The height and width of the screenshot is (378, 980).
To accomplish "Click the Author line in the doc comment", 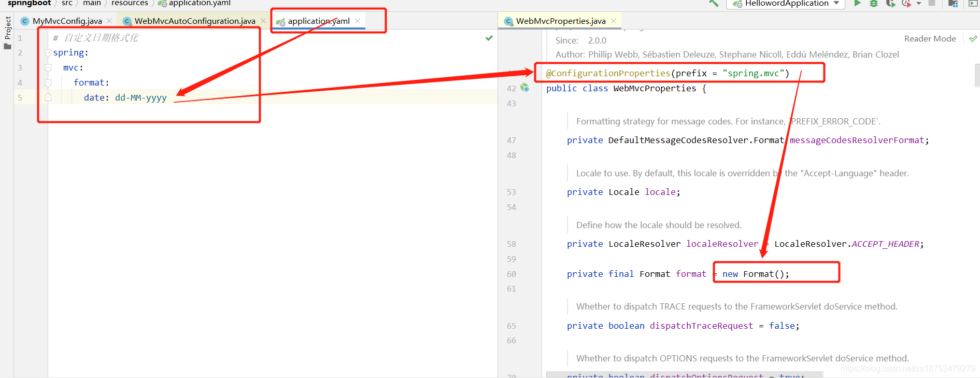I will (727, 55).
